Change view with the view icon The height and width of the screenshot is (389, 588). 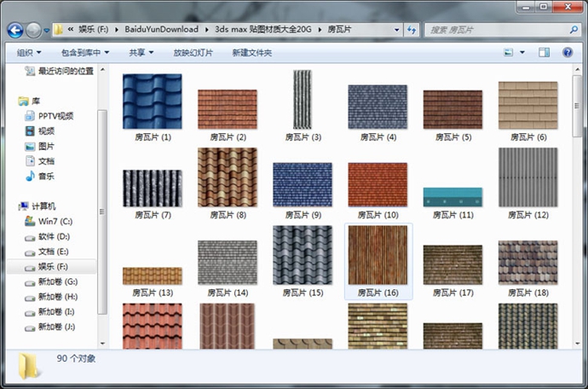coord(508,52)
